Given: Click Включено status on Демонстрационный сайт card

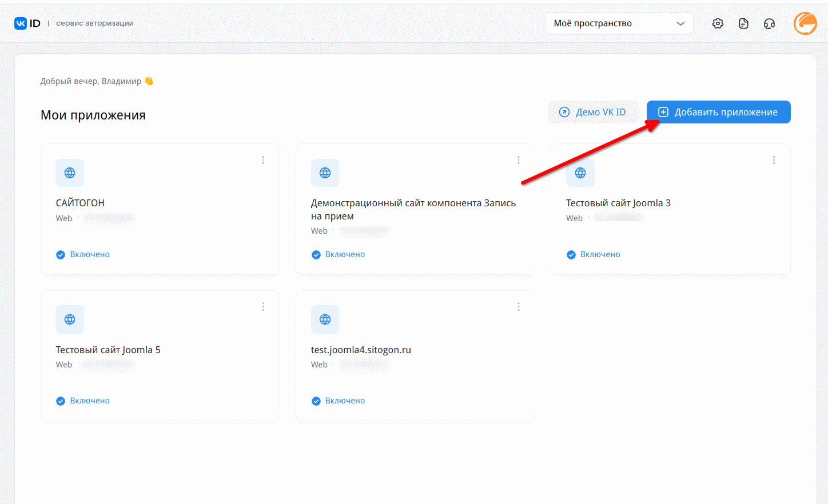Looking at the screenshot, I should (x=338, y=254).
